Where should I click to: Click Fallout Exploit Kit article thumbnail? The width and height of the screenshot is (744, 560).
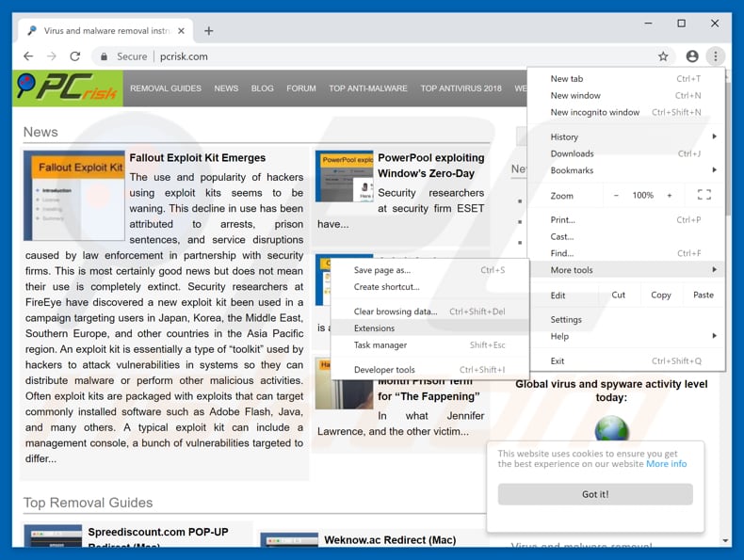74,196
